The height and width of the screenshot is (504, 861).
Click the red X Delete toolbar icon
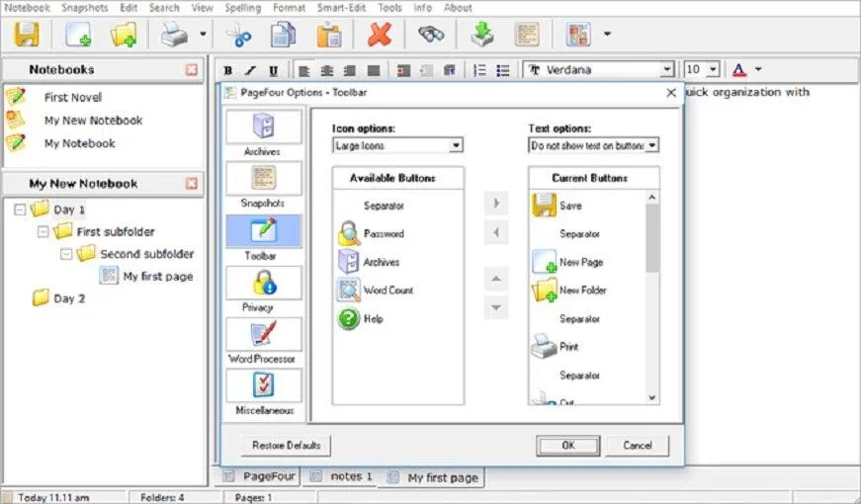click(x=380, y=35)
